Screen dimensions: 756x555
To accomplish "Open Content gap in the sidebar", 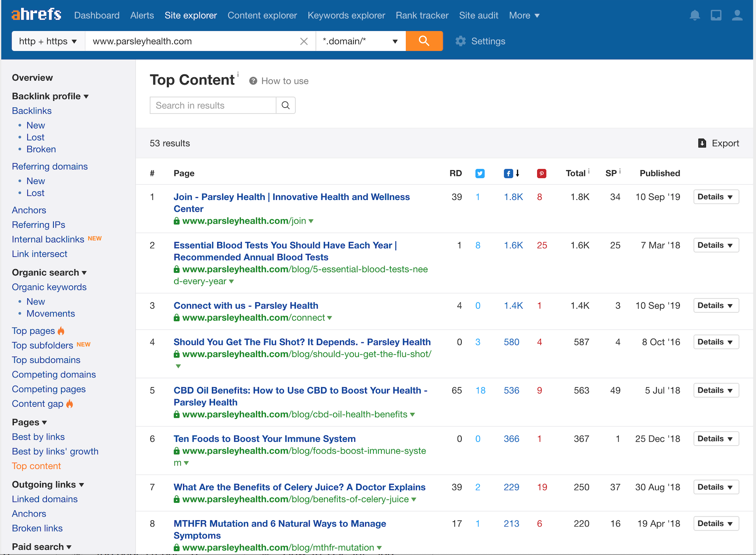I will 38,404.
